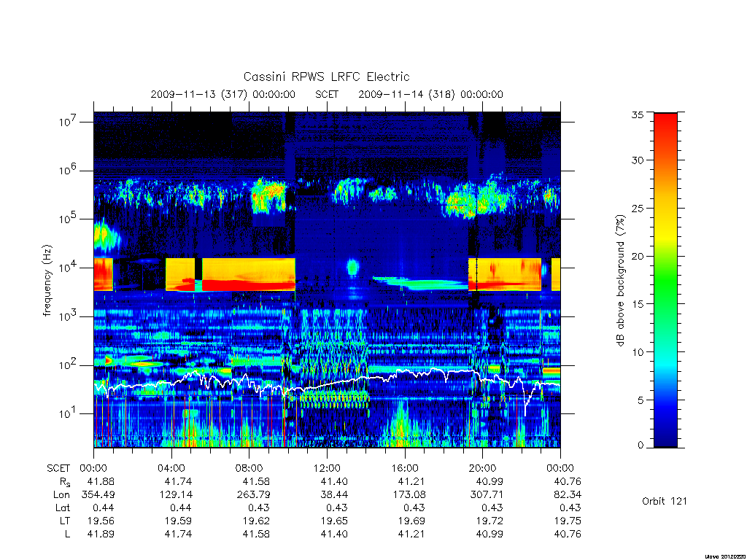The image size is (747, 560).
Task: Click the title 'Cassini RPWS LRFC Electric'
Action: click(x=326, y=77)
